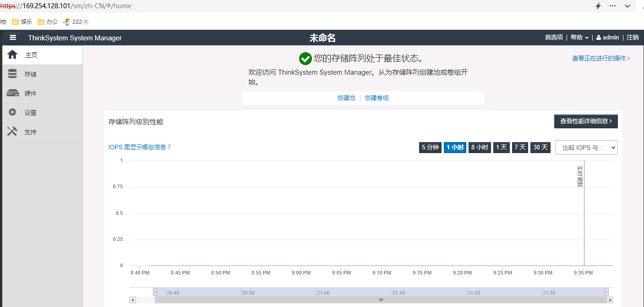Open the 支持 support section

(42, 132)
